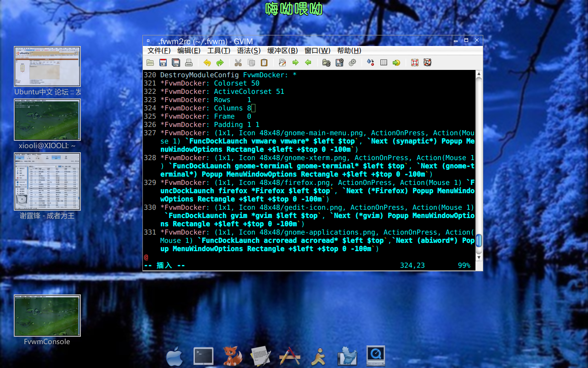Save all files with the double-floppy icon
This screenshot has width=588, height=368.
tap(176, 63)
